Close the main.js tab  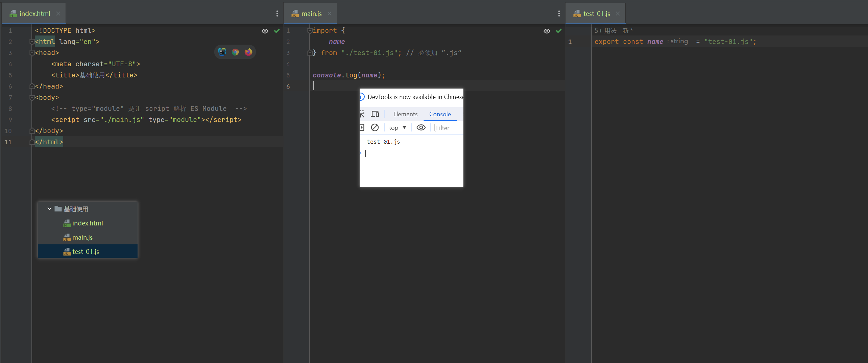click(x=330, y=14)
